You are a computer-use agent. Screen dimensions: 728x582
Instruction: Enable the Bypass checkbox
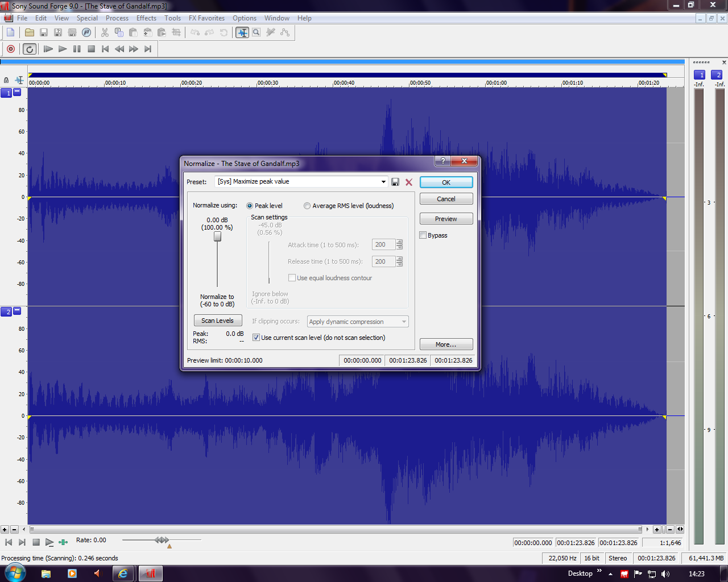(x=423, y=235)
